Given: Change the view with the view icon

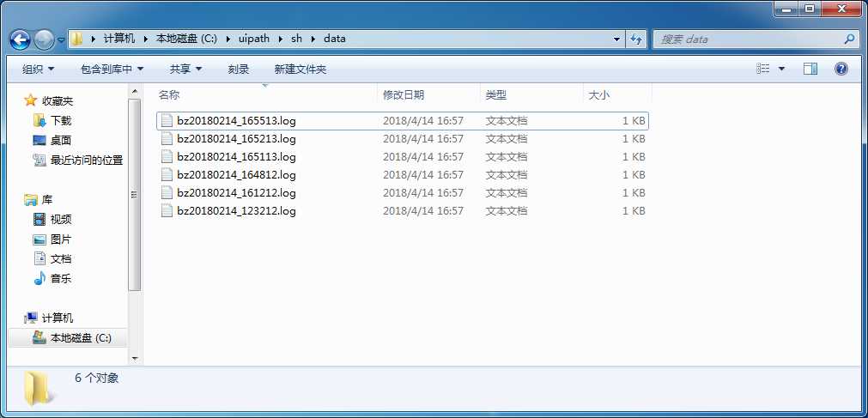Looking at the screenshot, I should point(762,69).
